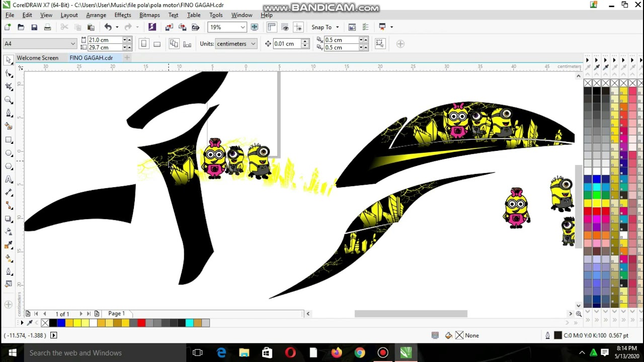This screenshot has width=644, height=362.
Task: Open the A4 page size dropdown
Action: click(x=73, y=44)
